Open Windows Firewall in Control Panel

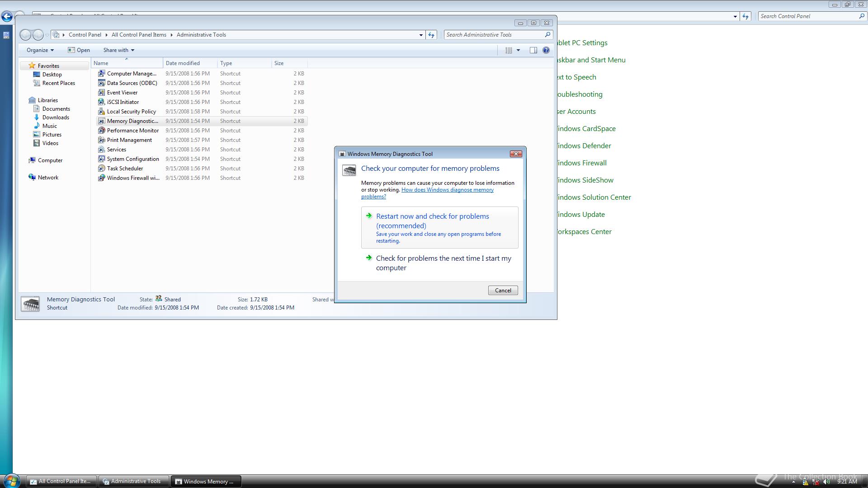coord(581,163)
